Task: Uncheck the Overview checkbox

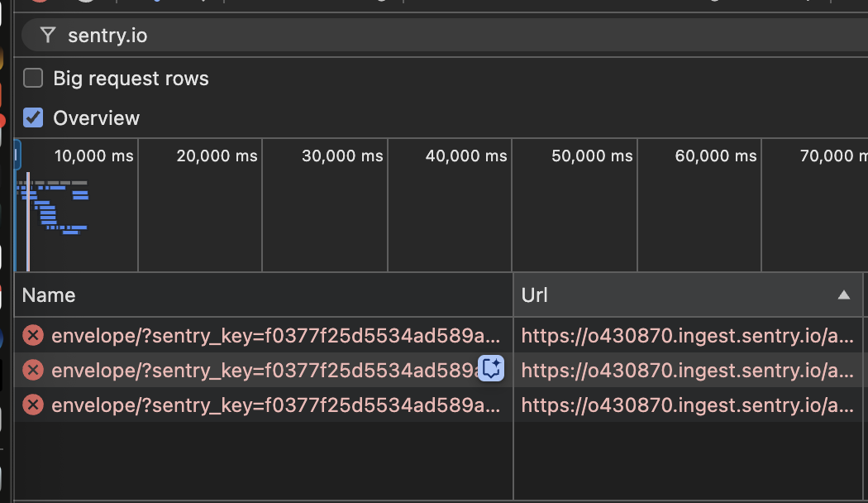Action: click(33, 117)
